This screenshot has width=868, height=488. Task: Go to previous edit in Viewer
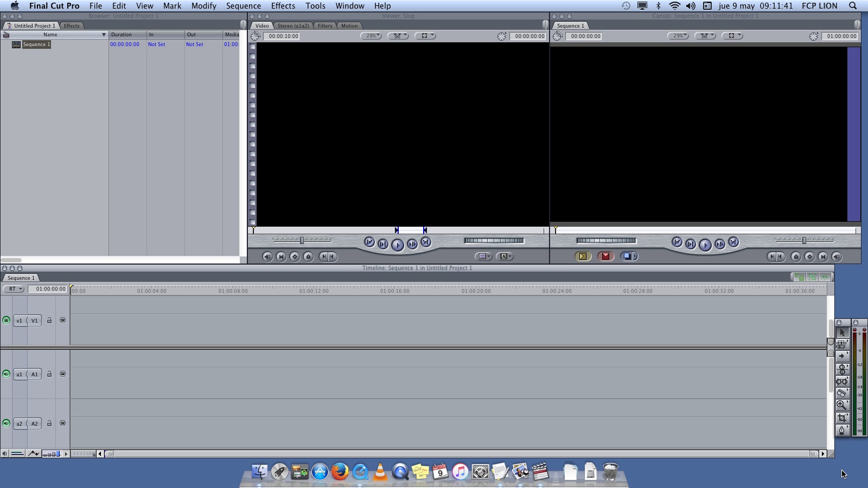369,242
